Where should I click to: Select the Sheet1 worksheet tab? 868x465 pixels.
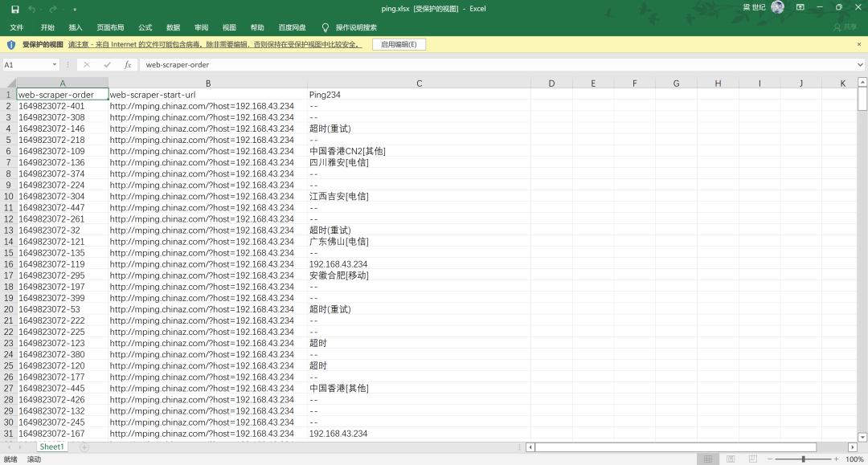click(51, 447)
